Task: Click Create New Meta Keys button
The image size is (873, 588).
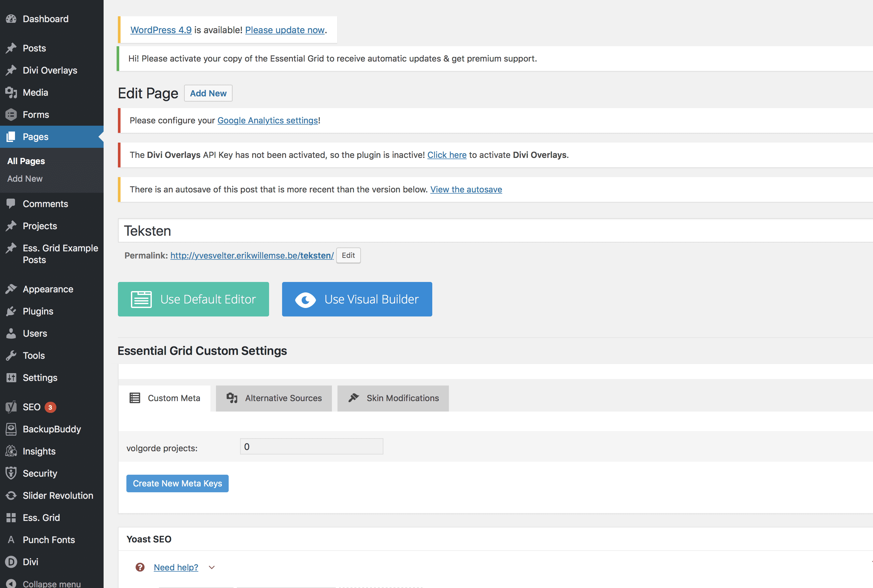Action: coord(178,483)
